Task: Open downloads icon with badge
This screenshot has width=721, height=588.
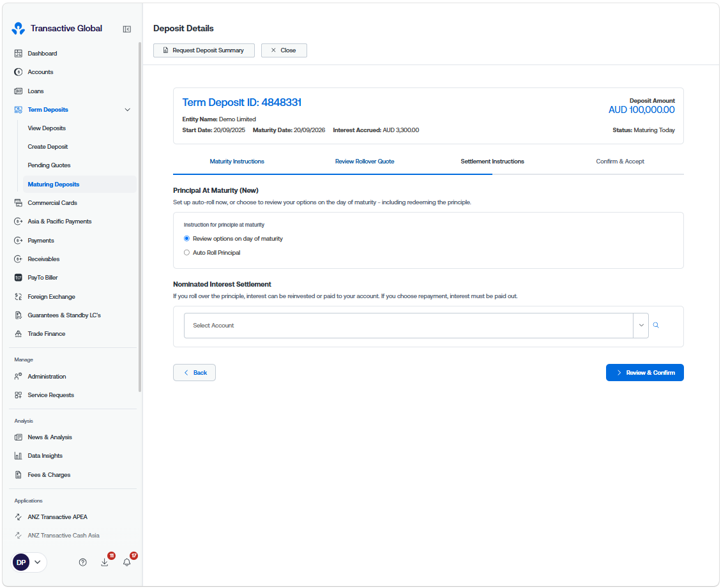Action: pyautogui.click(x=105, y=562)
